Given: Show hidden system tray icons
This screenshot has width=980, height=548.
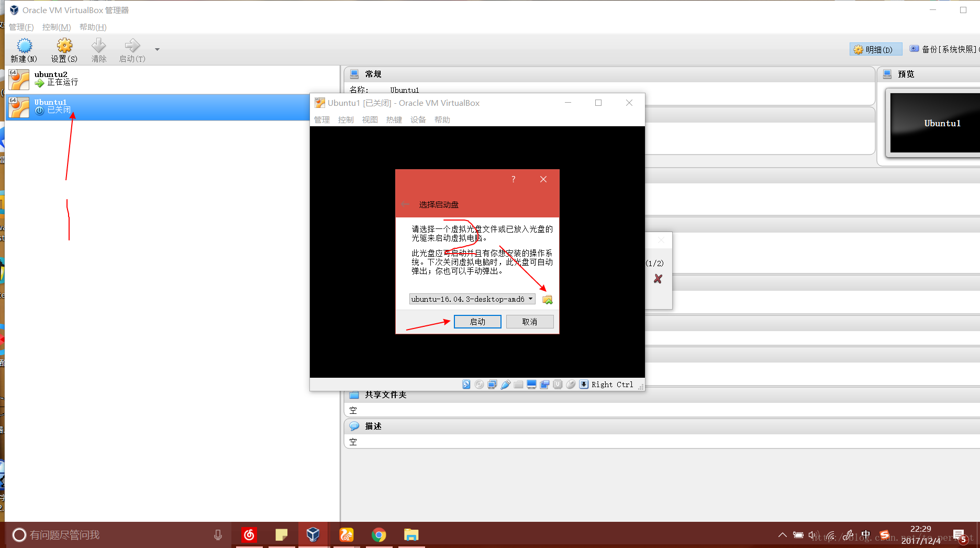Looking at the screenshot, I should click(x=782, y=535).
